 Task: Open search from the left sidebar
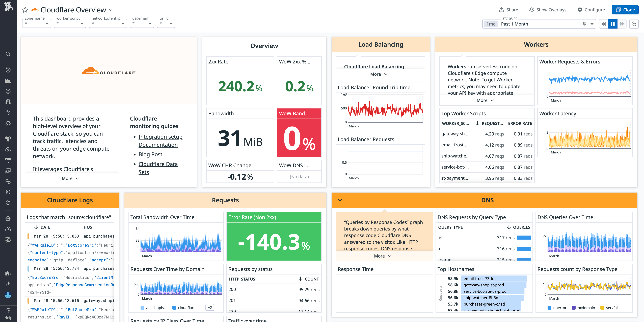(8, 54)
